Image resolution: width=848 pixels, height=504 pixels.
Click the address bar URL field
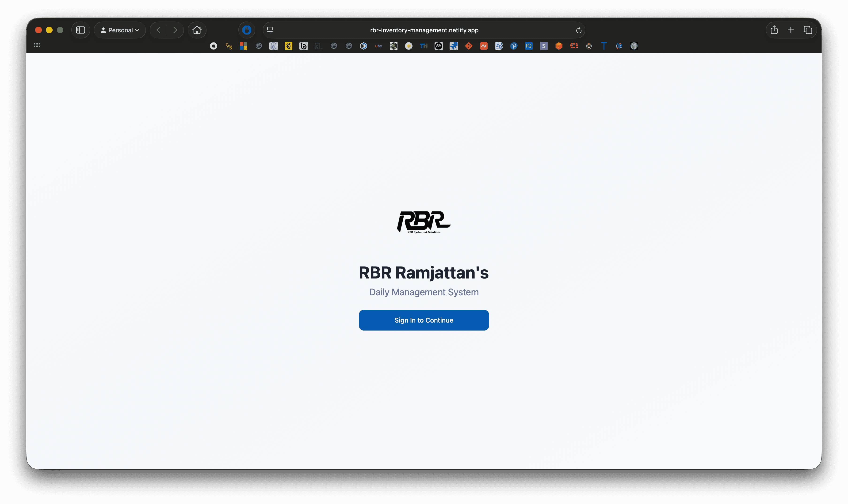coord(424,30)
